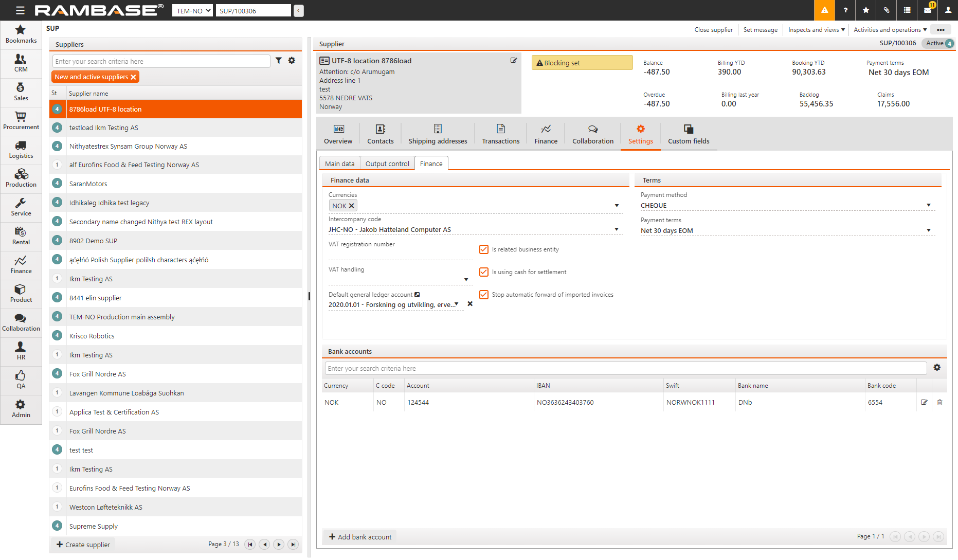Uncheck Is related business entity
This screenshot has height=560, width=958.
(484, 249)
